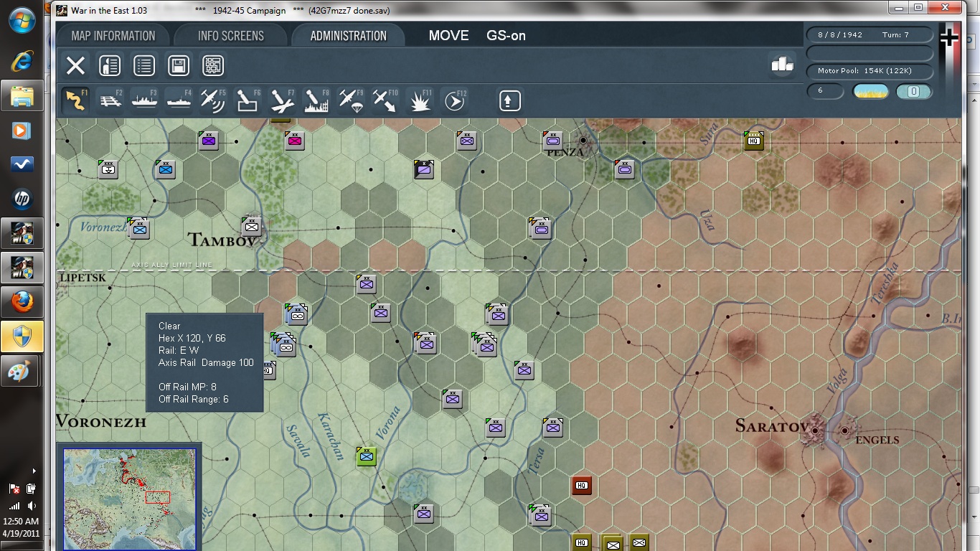Select the magenta unit counter at top

click(294, 141)
